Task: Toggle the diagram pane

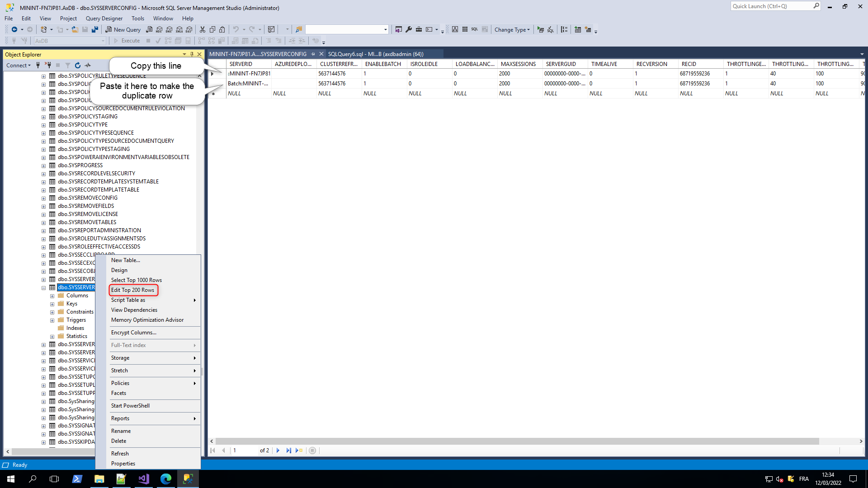Action: [455, 29]
